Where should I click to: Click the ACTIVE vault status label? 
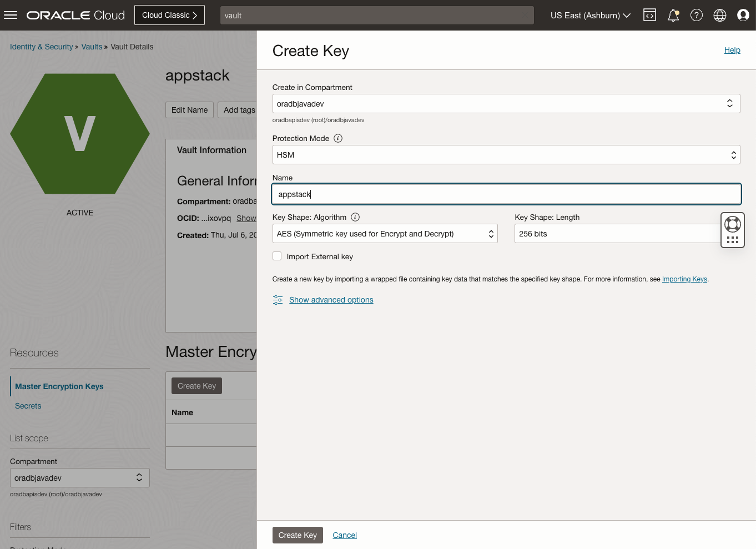pos(80,213)
